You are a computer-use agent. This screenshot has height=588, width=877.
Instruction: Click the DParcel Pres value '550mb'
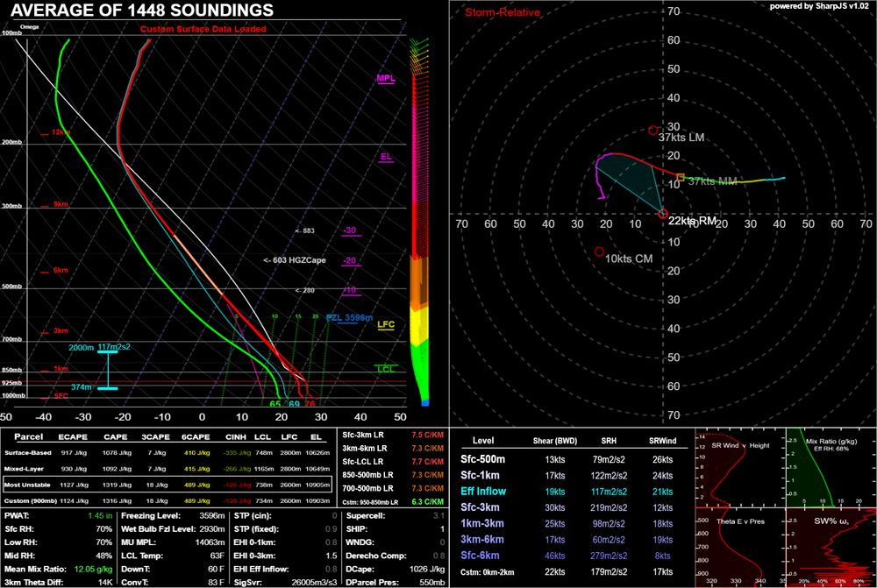pos(432,583)
